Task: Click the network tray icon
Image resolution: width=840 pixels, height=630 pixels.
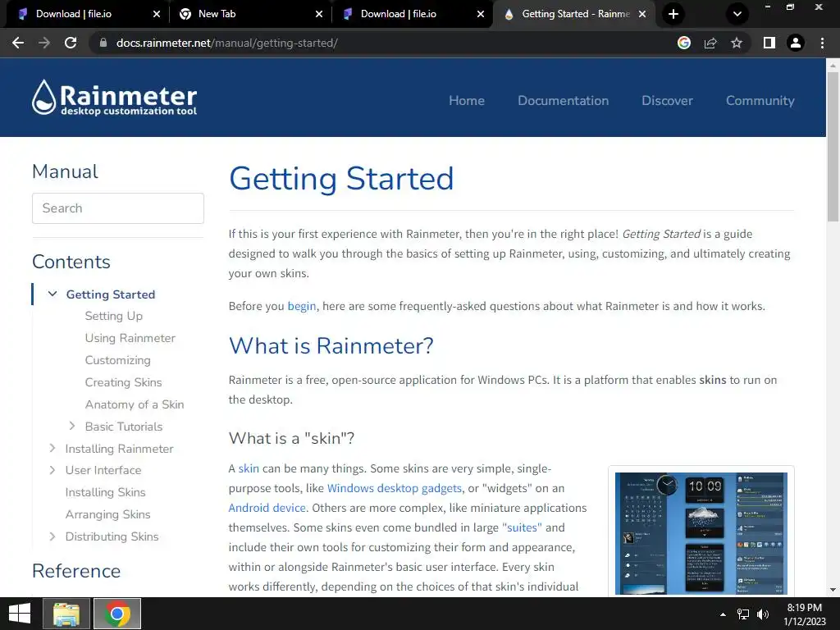Action: tap(743, 614)
